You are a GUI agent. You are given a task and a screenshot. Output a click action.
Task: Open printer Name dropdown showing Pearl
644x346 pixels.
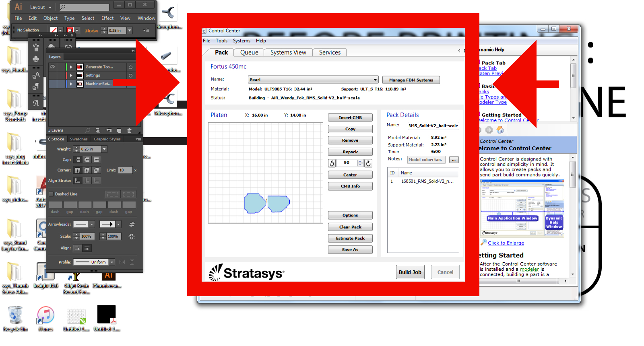[x=313, y=80]
